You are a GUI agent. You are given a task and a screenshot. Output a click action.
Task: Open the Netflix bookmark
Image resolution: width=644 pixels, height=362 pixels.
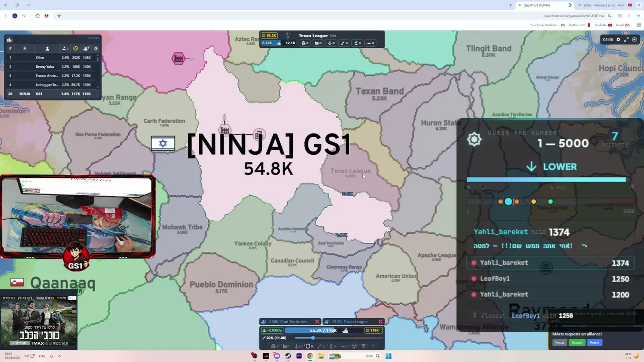coord(580,25)
